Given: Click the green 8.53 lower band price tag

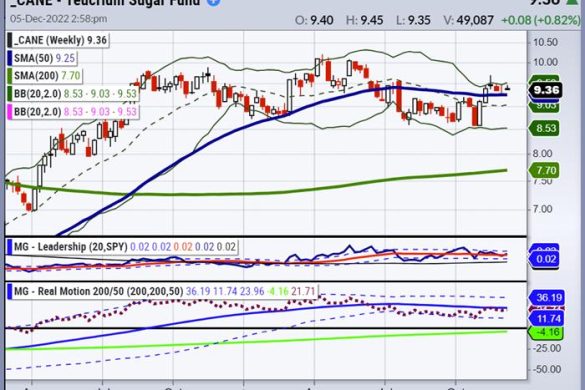Looking at the screenshot, I should (x=544, y=128).
